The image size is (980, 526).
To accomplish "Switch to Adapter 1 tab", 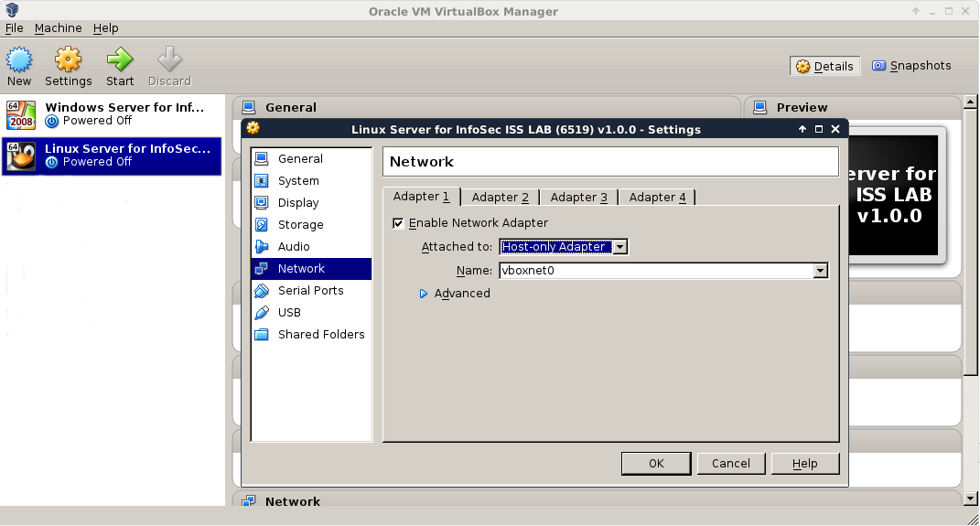I will [421, 196].
